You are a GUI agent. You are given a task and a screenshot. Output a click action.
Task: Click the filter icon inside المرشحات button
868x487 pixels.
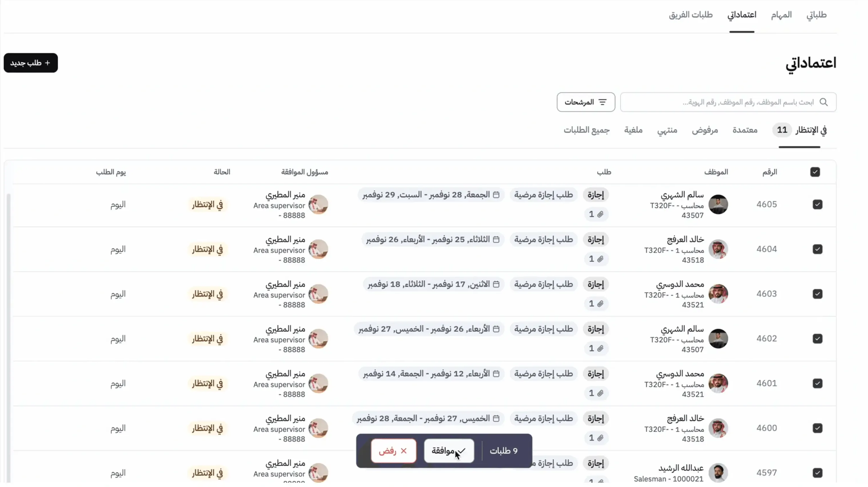603,102
